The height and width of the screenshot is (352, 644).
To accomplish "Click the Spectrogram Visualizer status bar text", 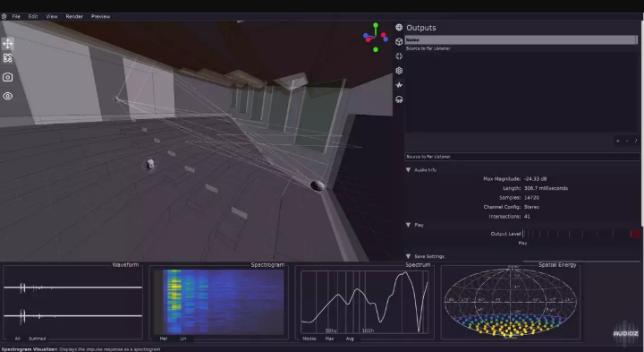I will point(80,349).
